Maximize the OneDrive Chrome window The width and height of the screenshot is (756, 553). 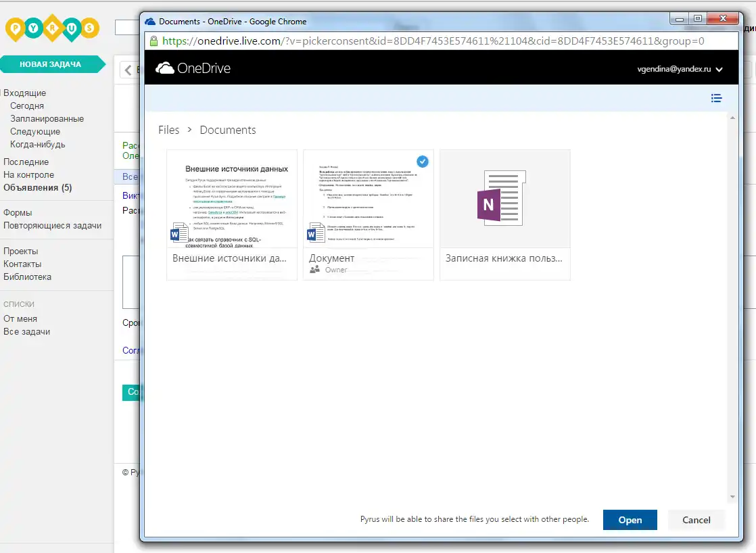coord(698,19)
